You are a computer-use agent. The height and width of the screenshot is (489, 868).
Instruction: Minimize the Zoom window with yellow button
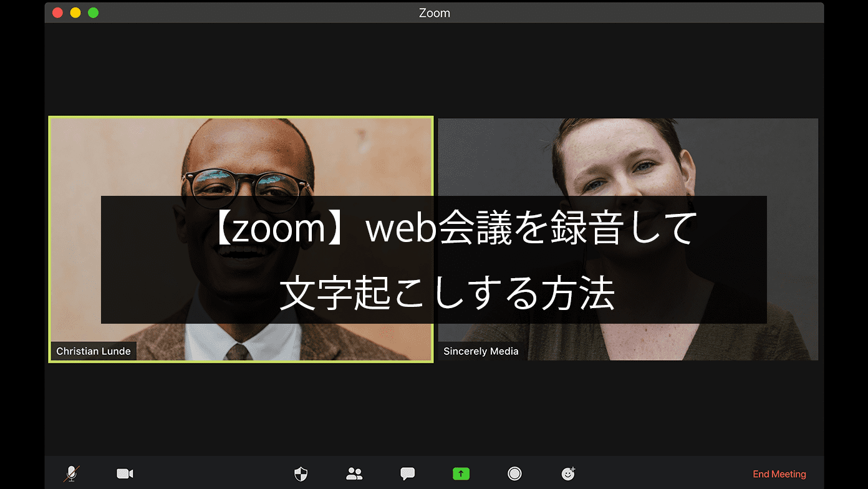pyautogui.click(x=75, y=12)
